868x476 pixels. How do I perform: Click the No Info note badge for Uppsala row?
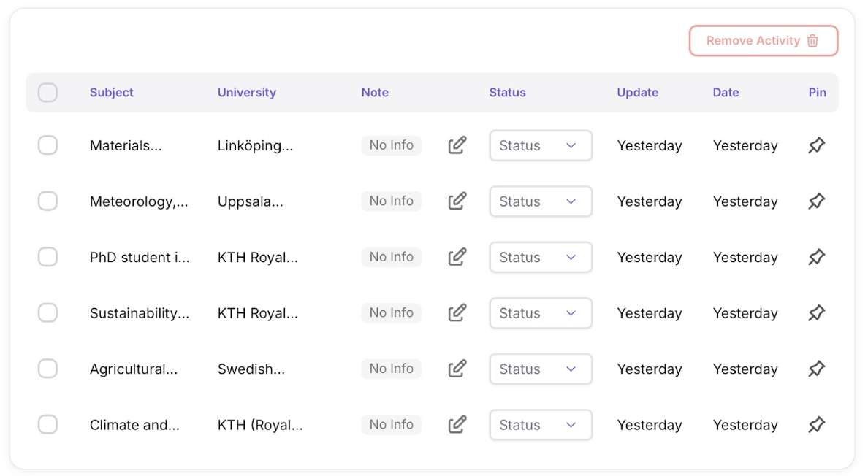(x=391, y=201)
